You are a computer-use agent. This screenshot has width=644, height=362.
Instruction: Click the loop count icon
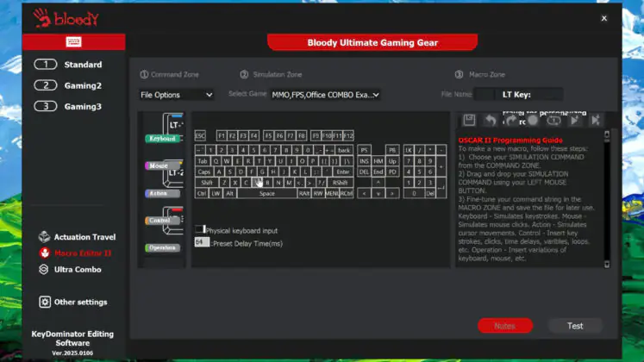[x=553, y=121]
